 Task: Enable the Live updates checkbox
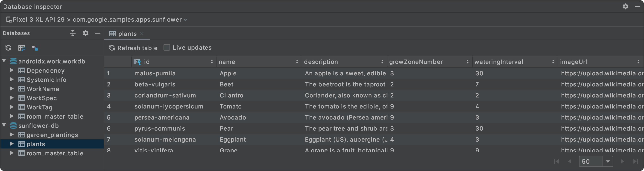(167, 47)
